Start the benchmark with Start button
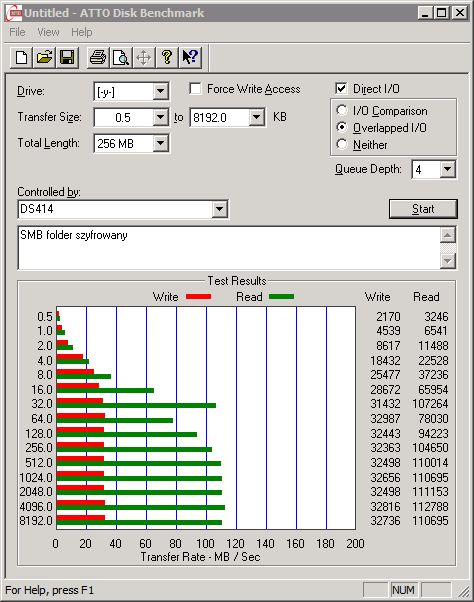The image size is (474, 602). point(423,209)
